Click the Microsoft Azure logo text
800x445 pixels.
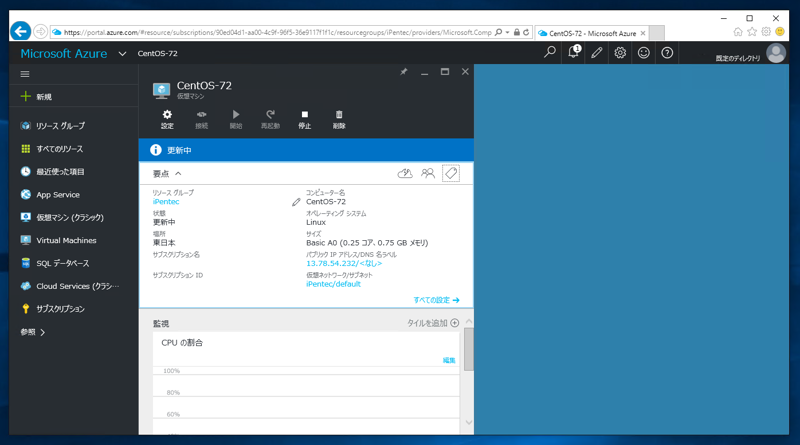point(64,53)
